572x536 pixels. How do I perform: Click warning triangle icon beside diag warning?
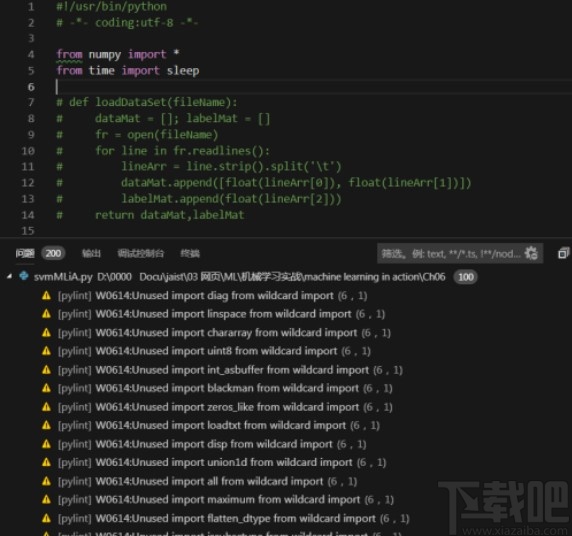click(46, 295)
